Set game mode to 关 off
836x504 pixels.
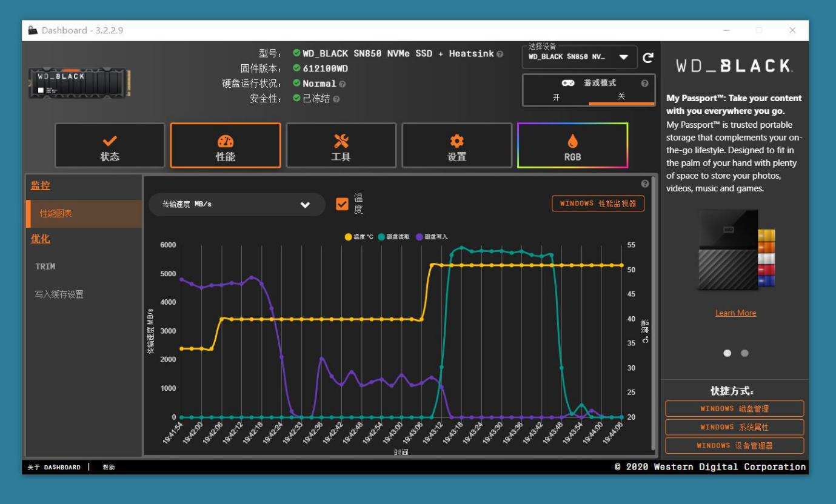(x=621, y=97)
